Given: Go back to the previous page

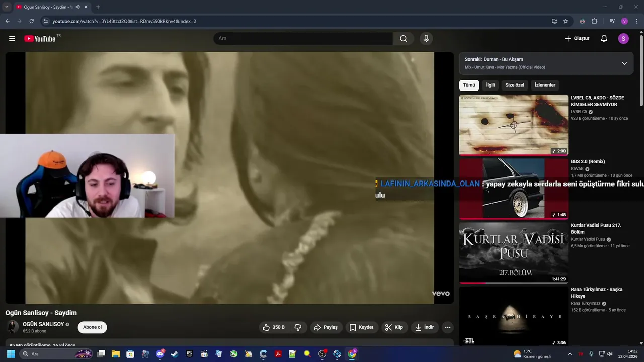Looking at the screenshot, I should point(7,21).
